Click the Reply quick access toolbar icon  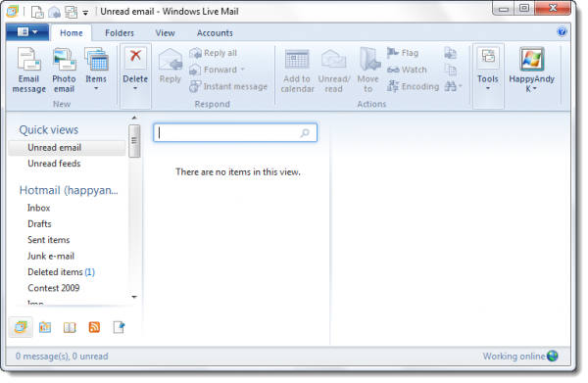(x=54, y=12)
